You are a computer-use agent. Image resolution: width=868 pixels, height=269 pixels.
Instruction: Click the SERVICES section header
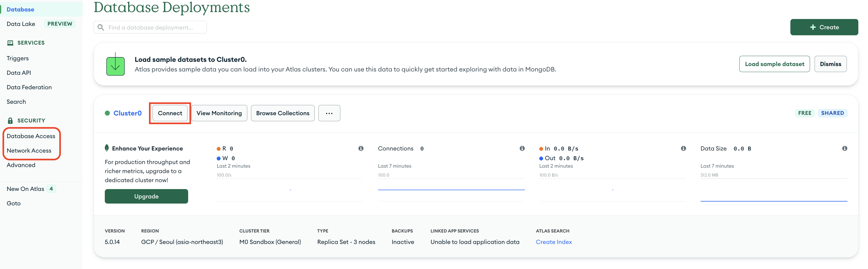click(31, 43)
